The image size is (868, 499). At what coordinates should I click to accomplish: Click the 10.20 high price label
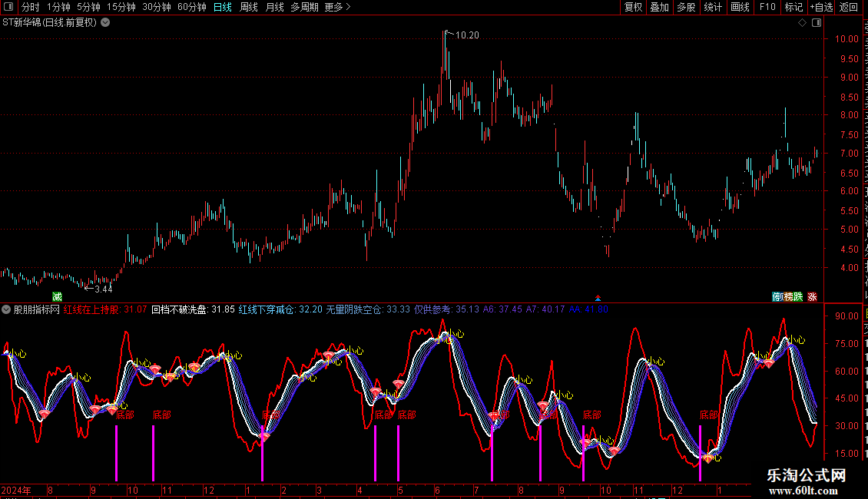[x=467, y=35]
